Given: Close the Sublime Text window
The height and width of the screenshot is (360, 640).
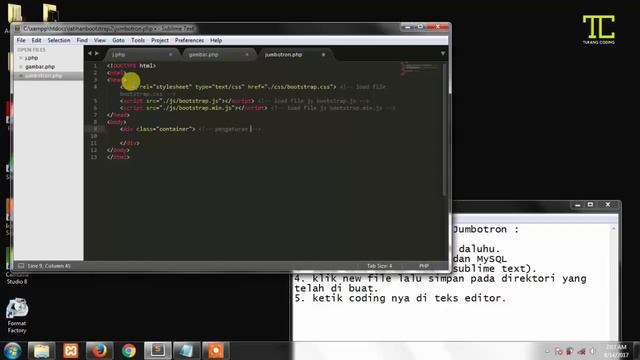Looking at the screenshot, I should point(438,27).
